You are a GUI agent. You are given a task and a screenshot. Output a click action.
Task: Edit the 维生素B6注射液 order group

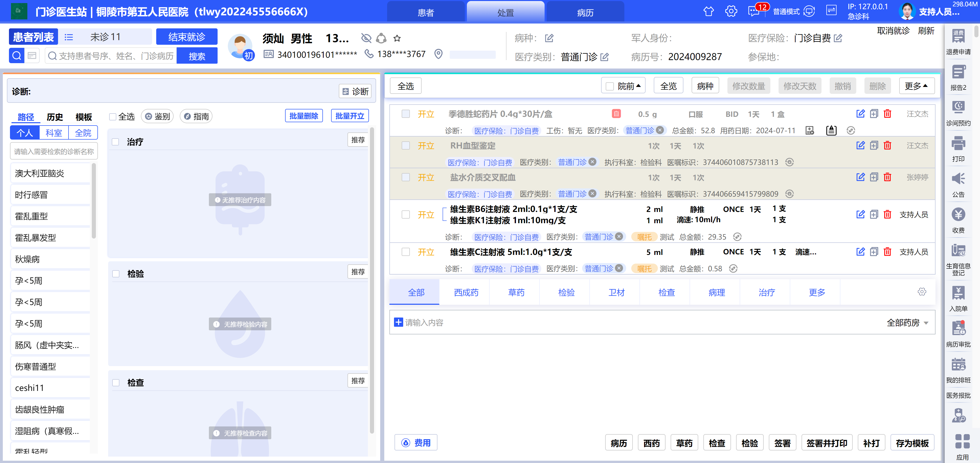[860, 214]
